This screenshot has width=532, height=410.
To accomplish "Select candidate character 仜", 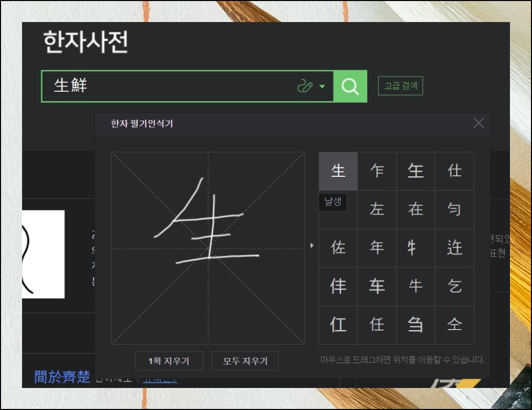I will click(338, 325).
